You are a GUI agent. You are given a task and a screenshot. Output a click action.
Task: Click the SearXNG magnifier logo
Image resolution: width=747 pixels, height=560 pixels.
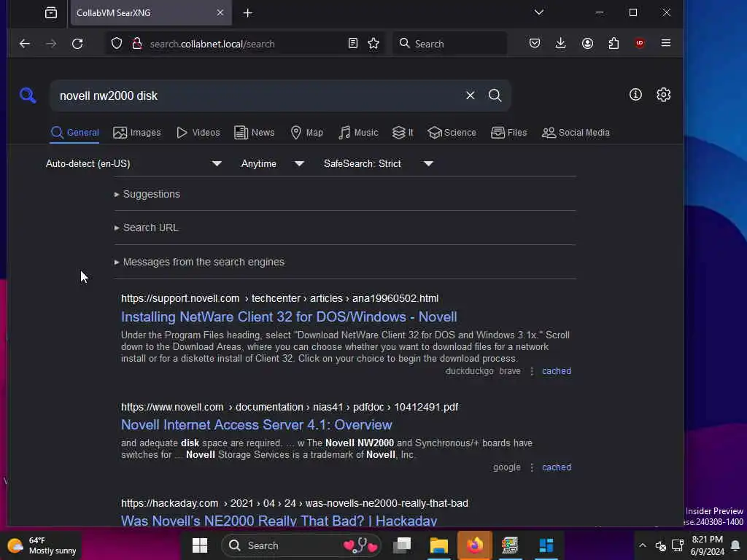[28, 96]
